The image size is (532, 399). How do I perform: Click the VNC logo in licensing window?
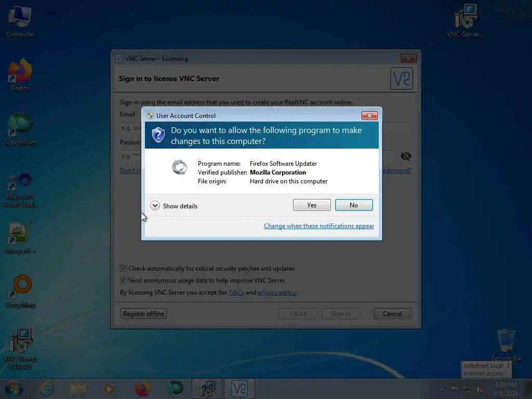coord(402,78)
